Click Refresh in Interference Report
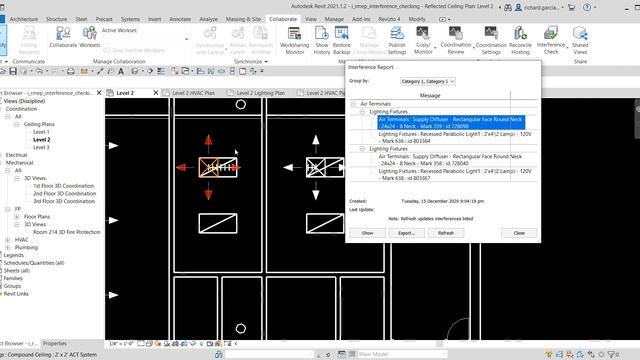This screenshot has height=360, width=640. tap(446, 233)
